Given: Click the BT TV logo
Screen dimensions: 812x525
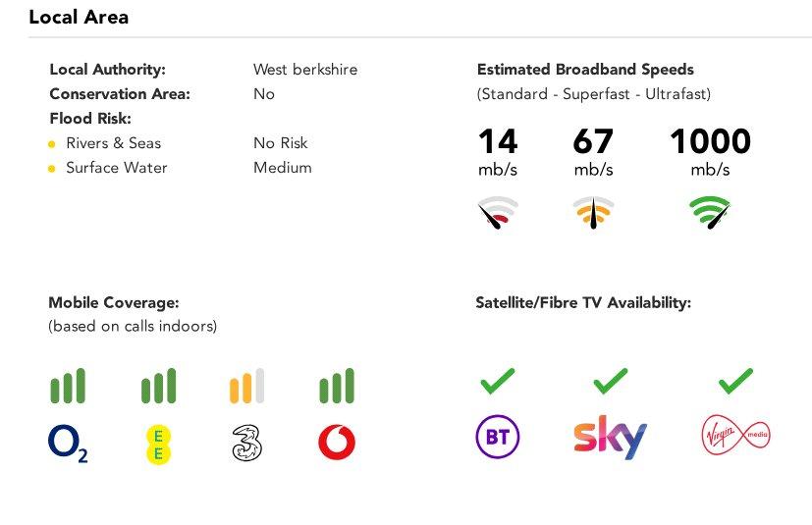Looking at the screenshot, I should click(498, 437).
